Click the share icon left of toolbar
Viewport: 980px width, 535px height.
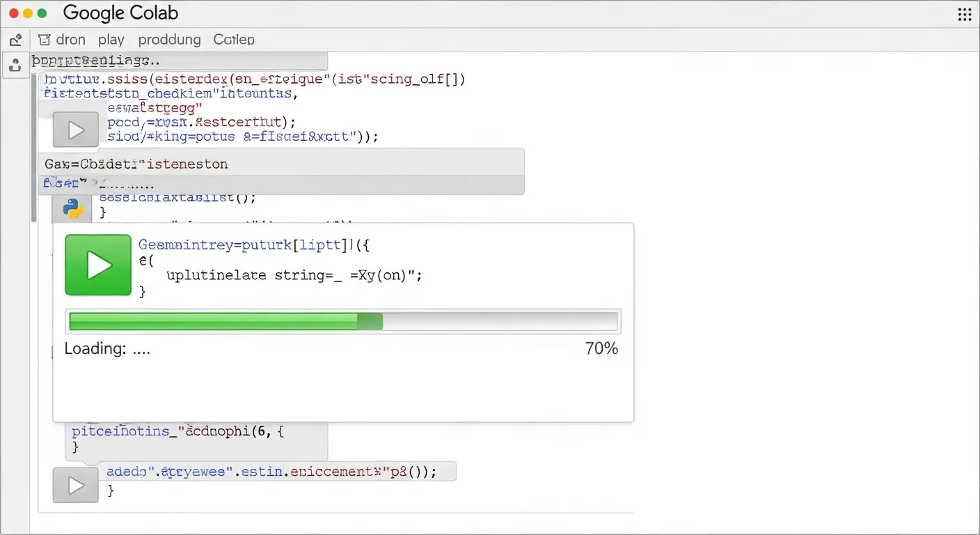coord(15,40)
